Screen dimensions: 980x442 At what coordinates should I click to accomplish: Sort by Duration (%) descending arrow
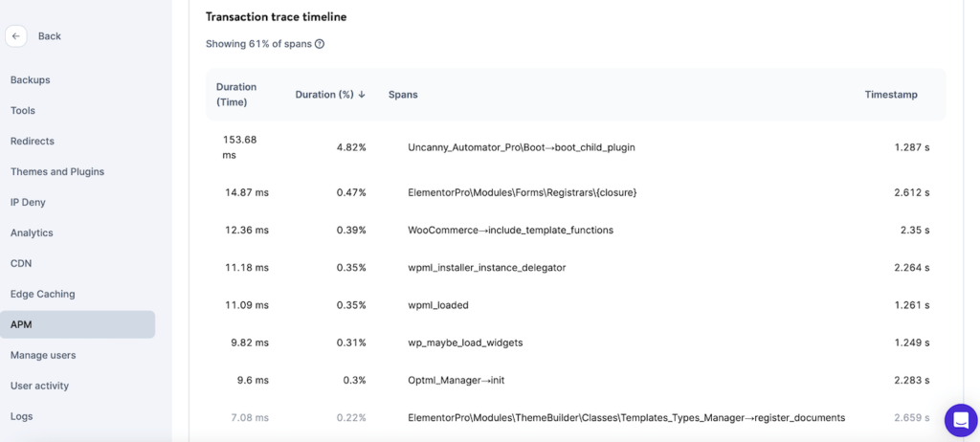pos(362,95)
